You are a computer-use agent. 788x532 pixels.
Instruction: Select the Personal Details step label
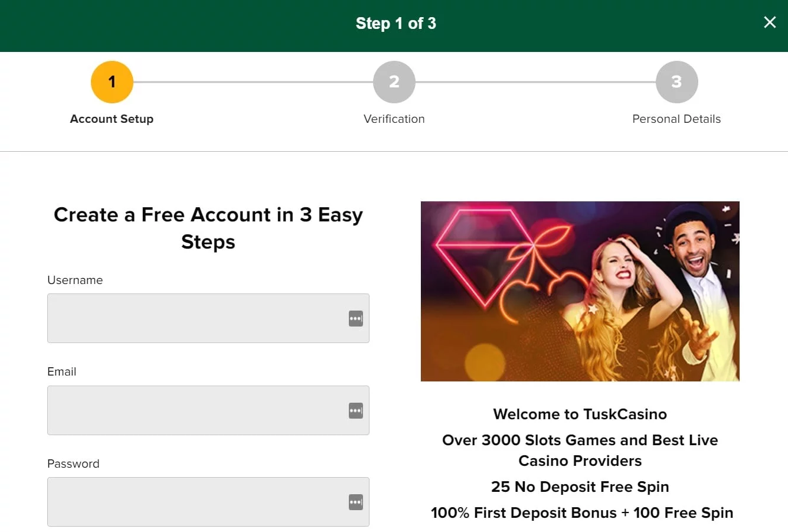(676, 119)
